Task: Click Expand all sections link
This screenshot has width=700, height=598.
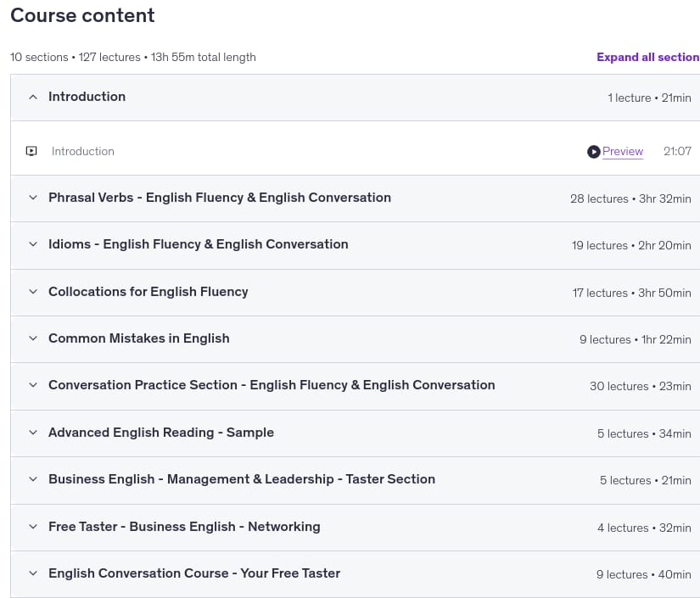Action: click(648, 57)
